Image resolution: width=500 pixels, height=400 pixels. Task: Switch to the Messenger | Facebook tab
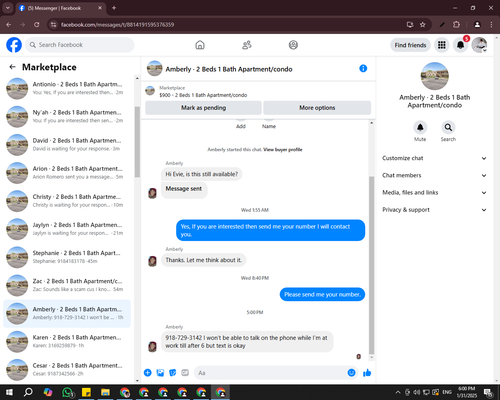coord(60,8)
